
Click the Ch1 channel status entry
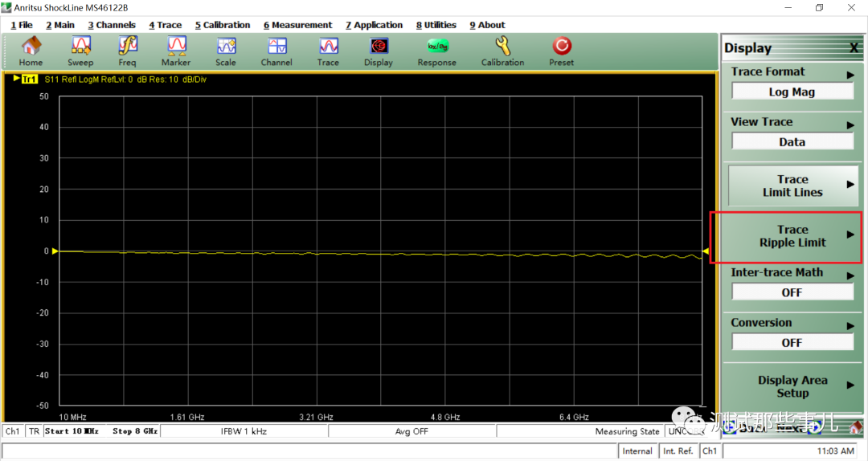[12, 431]
